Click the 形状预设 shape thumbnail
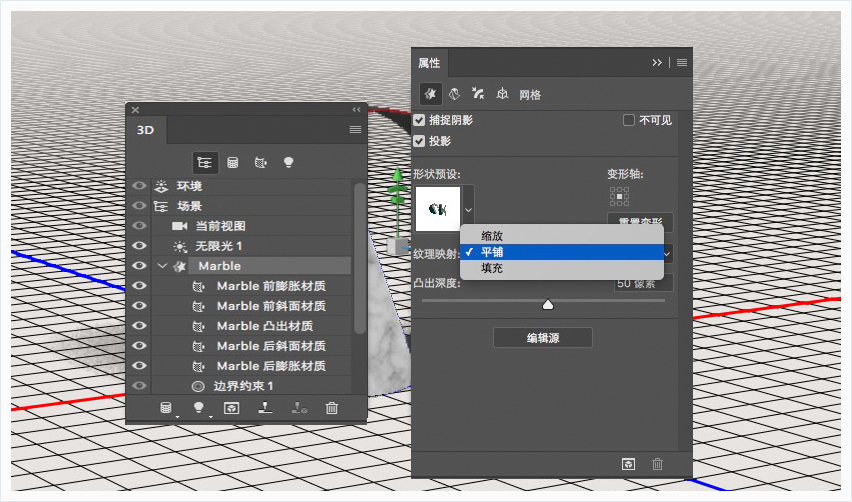Viewport: 852px width, 502px height. click(x=438, y=209)
